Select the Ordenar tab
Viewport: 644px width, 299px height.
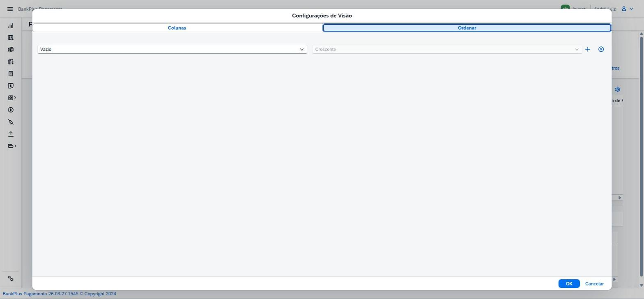pos(467,28)
